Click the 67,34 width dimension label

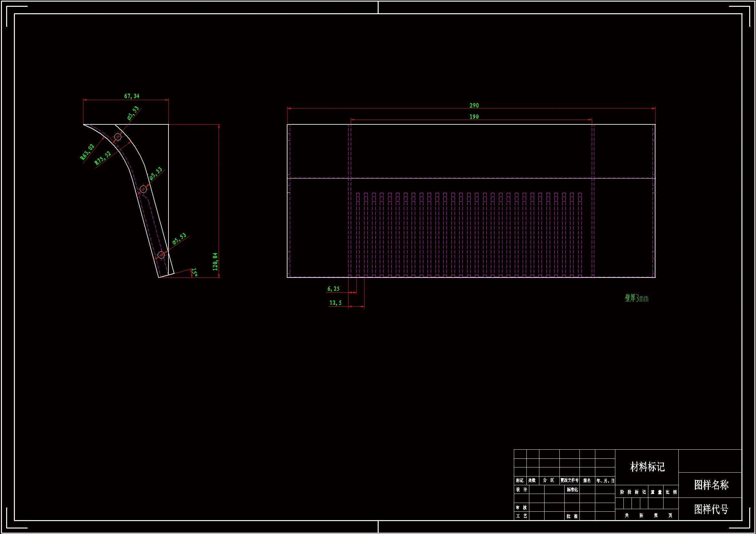tap(132, 96)
